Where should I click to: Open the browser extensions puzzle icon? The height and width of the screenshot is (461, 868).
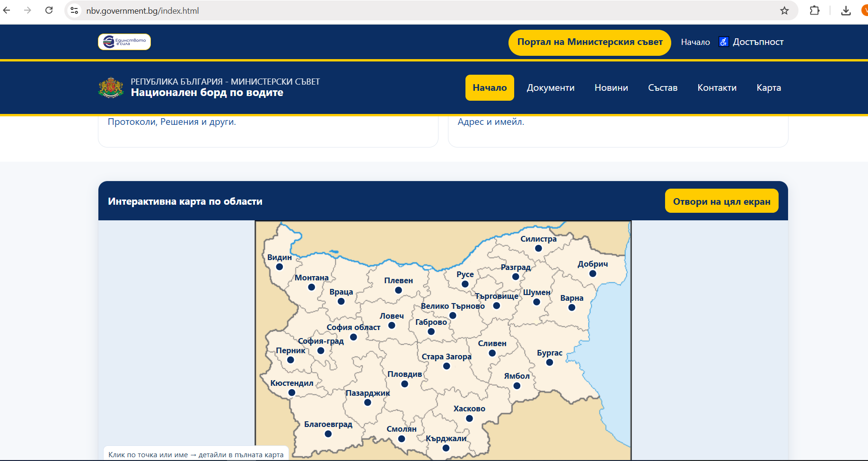(815, 10)
